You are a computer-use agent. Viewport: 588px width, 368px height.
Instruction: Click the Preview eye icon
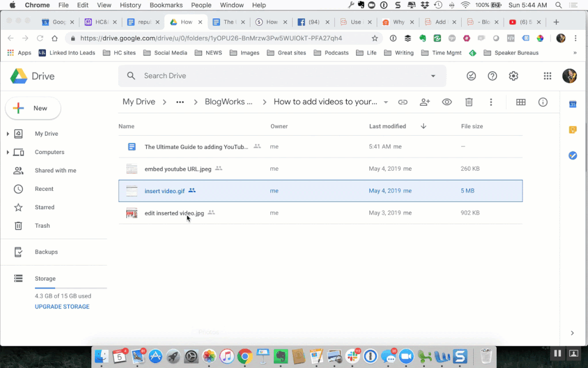click(447, 102)
